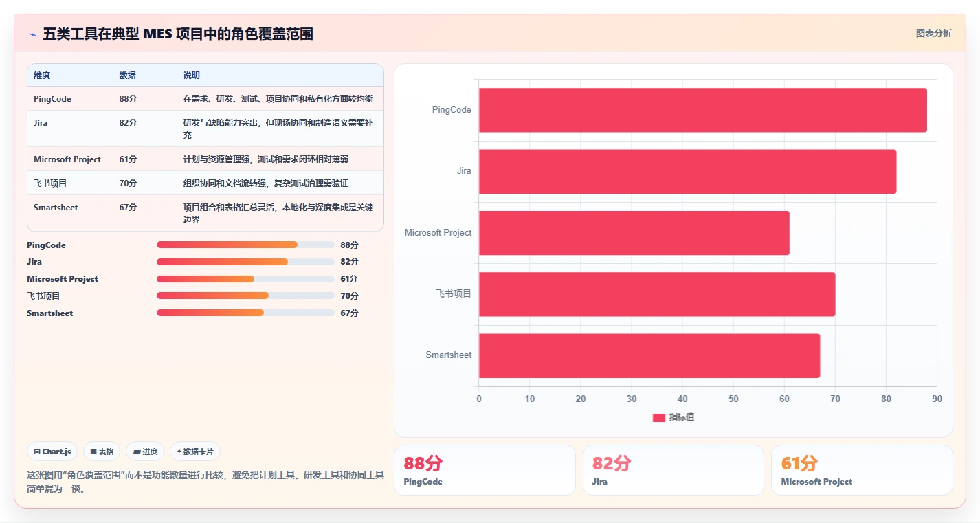
Task: Select the 进度 tag chip
Action: [145, 452]
